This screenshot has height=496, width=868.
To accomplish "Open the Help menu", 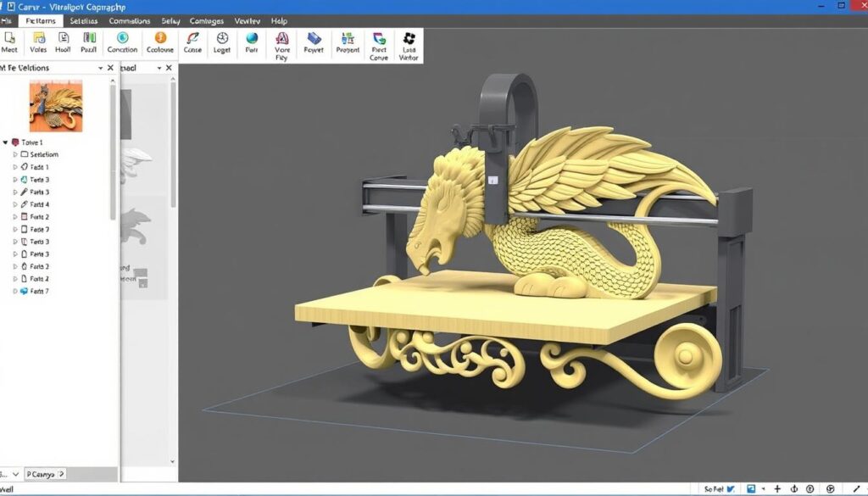I will point(278,21).
